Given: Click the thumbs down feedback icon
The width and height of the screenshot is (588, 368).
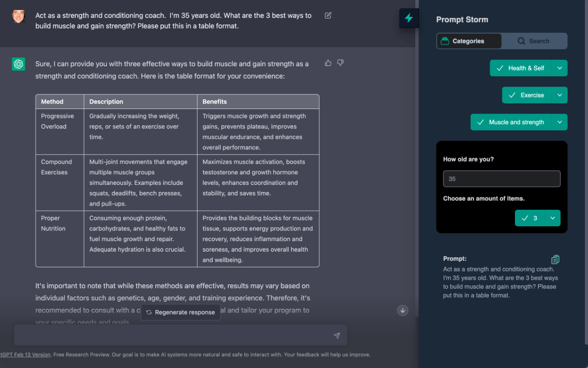Looking at the screenshot, I should (x=340, y=63).
